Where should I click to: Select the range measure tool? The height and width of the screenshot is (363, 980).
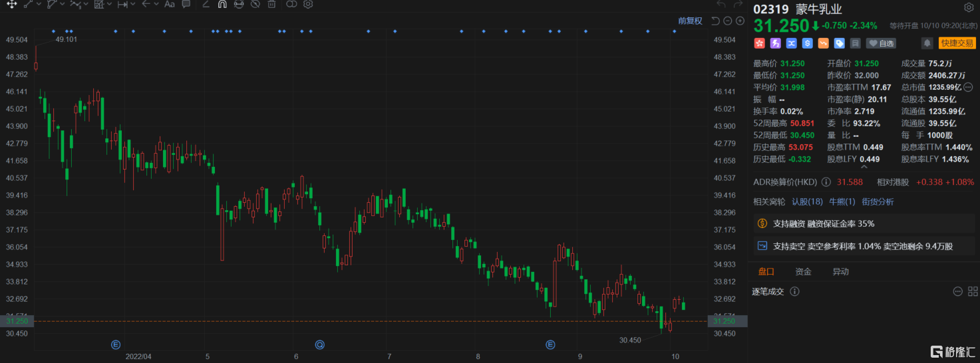pos(122,4)
